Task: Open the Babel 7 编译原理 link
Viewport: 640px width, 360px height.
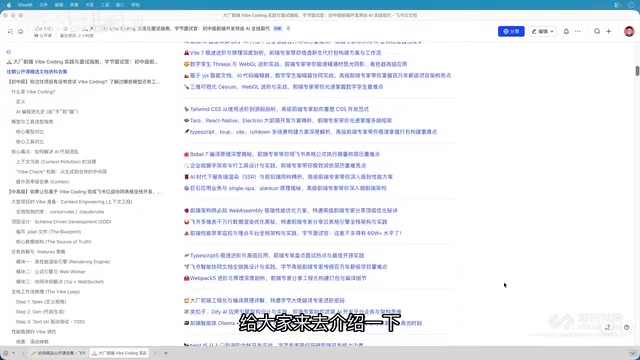Action: (x=284, y=154)
